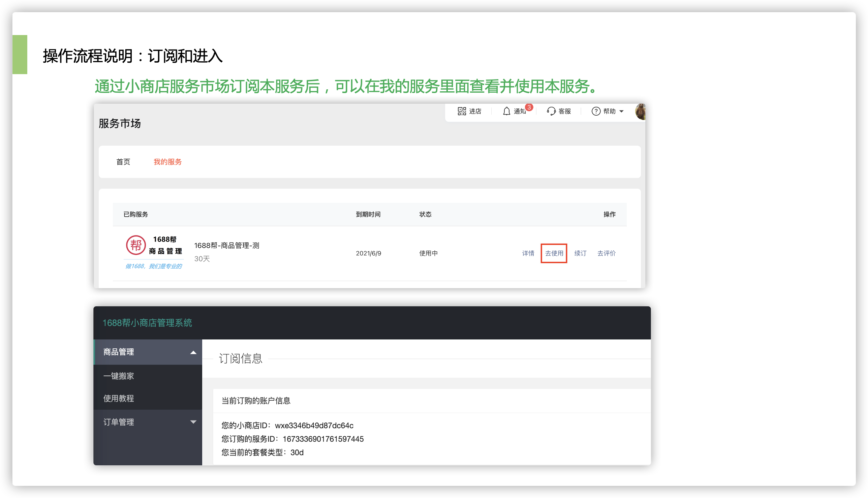Click the 1688帮-商品管理-测 service name
The image size is (868, 498).
click(x=227, y=245)
